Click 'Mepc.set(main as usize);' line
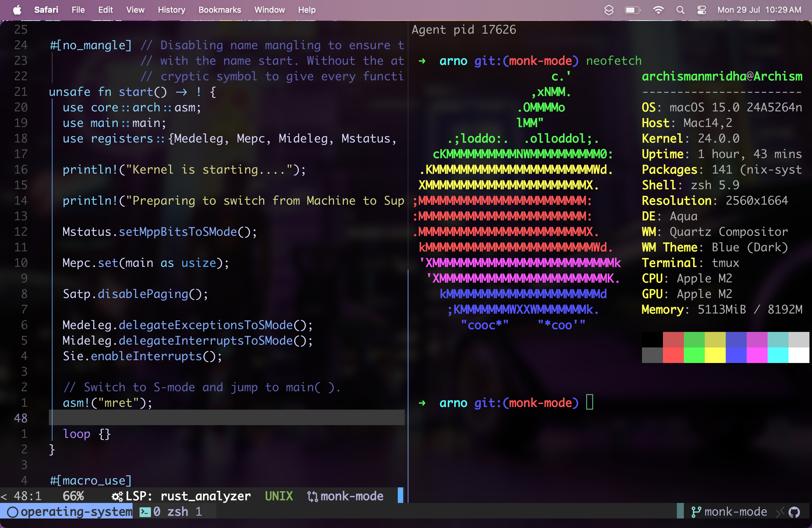812x528 pixels. 146,263
